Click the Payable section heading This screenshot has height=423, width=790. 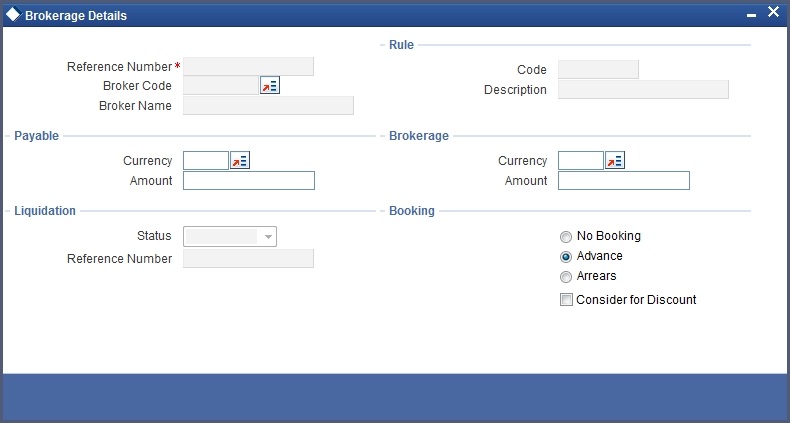tap(36, 136)
